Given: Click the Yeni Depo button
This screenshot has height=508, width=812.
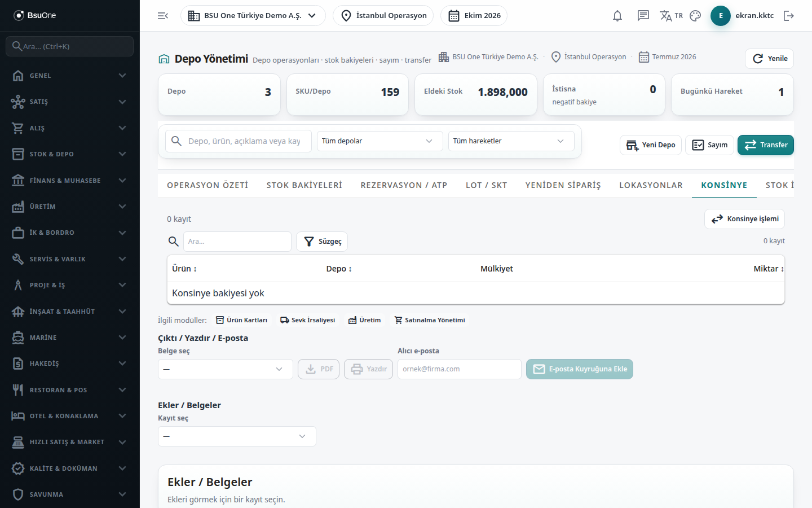Looking at the screenshot, I should coord(651,145).
